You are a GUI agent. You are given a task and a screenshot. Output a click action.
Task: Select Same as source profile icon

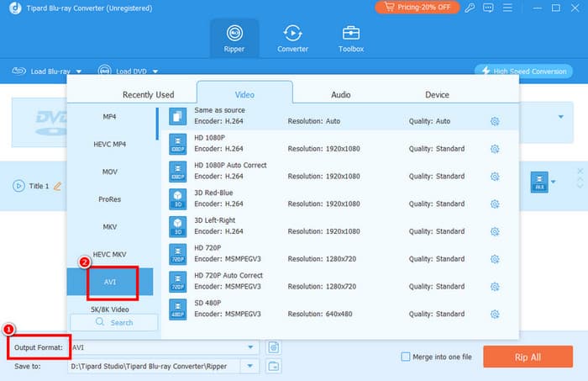tap(178, 116)
